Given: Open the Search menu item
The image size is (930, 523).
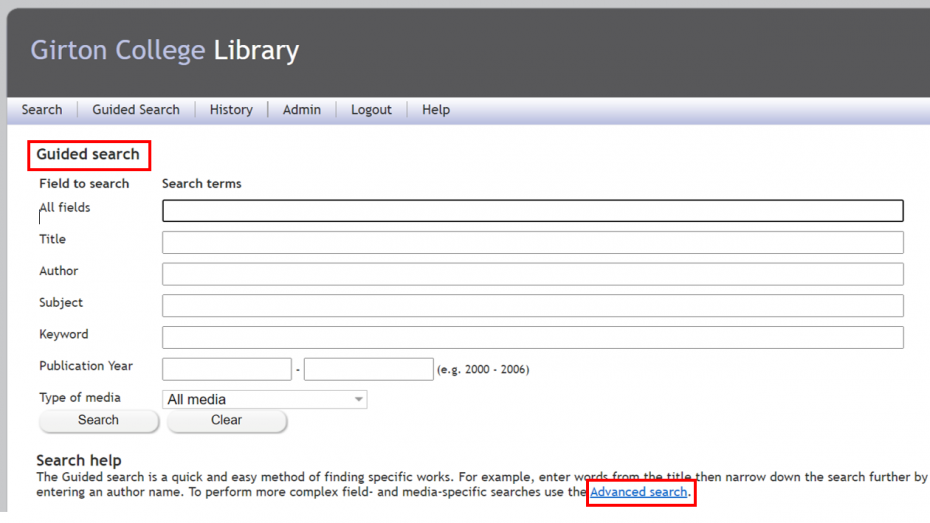Looking at the screenshot, I should 42,110.
